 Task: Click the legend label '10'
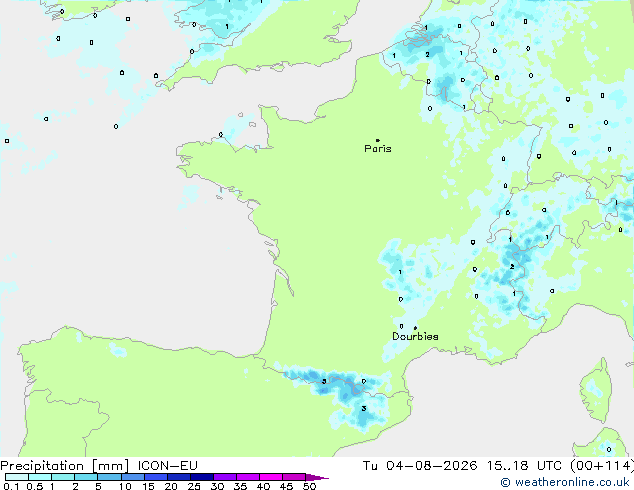click(125, 486)
